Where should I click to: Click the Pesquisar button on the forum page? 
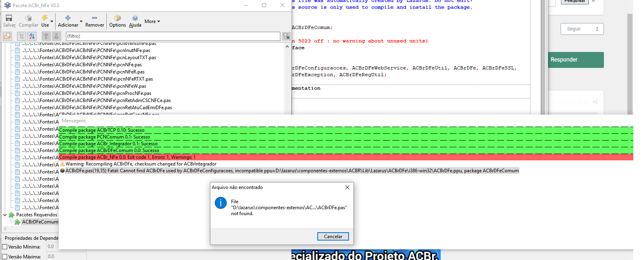[575, 2]
